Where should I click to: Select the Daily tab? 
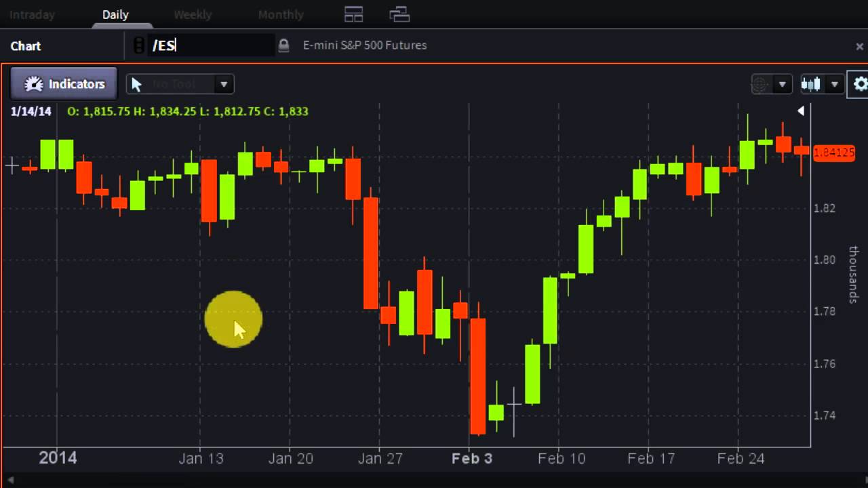coord(115,14)
